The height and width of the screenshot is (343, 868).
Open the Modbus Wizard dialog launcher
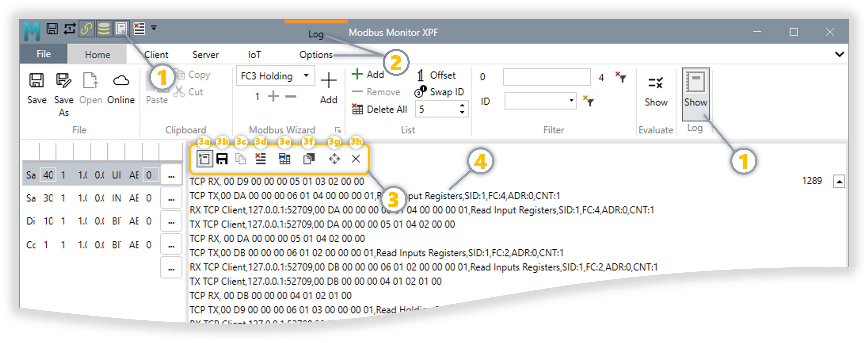[338, 130]
